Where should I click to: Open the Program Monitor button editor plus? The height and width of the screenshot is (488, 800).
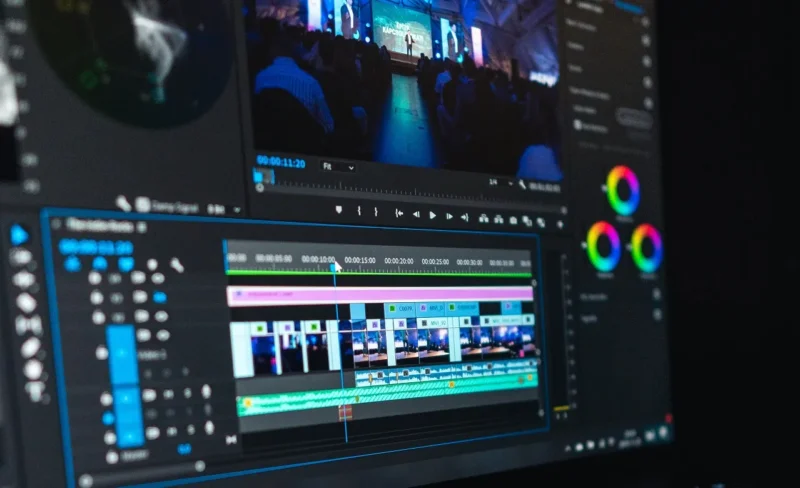pyautogui.click(x=560, y=224)
